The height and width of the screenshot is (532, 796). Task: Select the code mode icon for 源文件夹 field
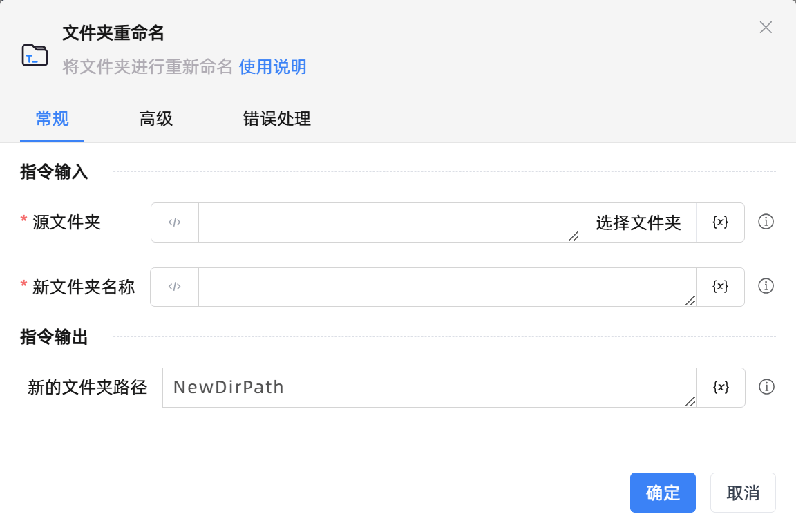tap(175, 222)
